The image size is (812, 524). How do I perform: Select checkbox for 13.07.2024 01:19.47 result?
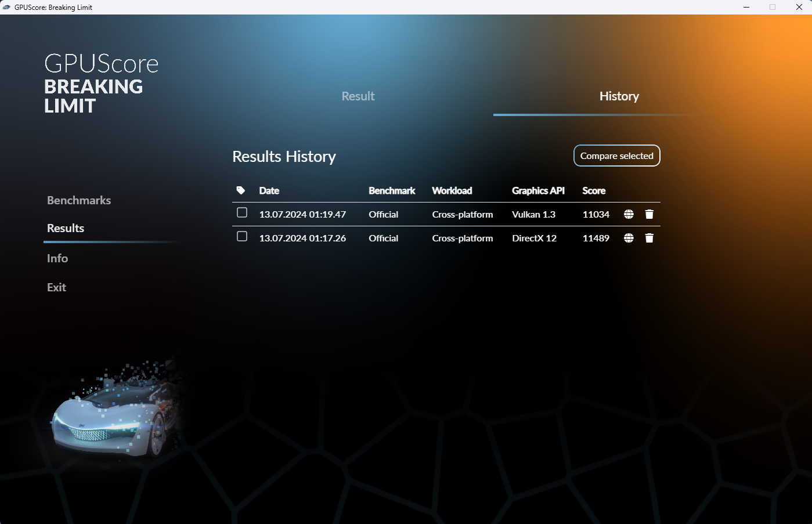[x=242, y=212]
